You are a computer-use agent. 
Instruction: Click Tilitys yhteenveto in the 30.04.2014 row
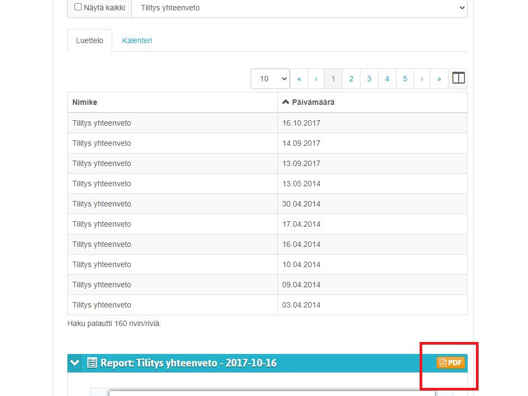(x=101, y=204)
